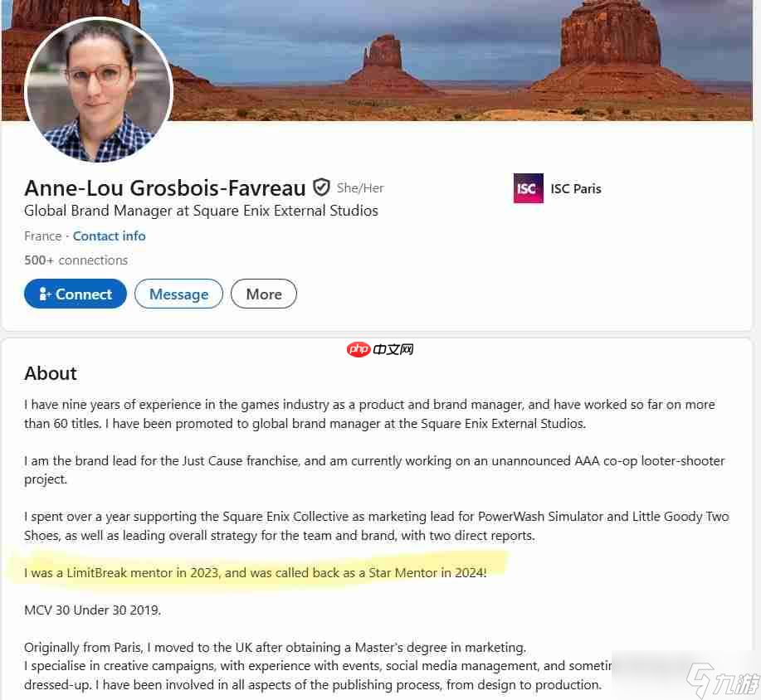
Task: Expand the More options dropdown
Action: (264, 294)
